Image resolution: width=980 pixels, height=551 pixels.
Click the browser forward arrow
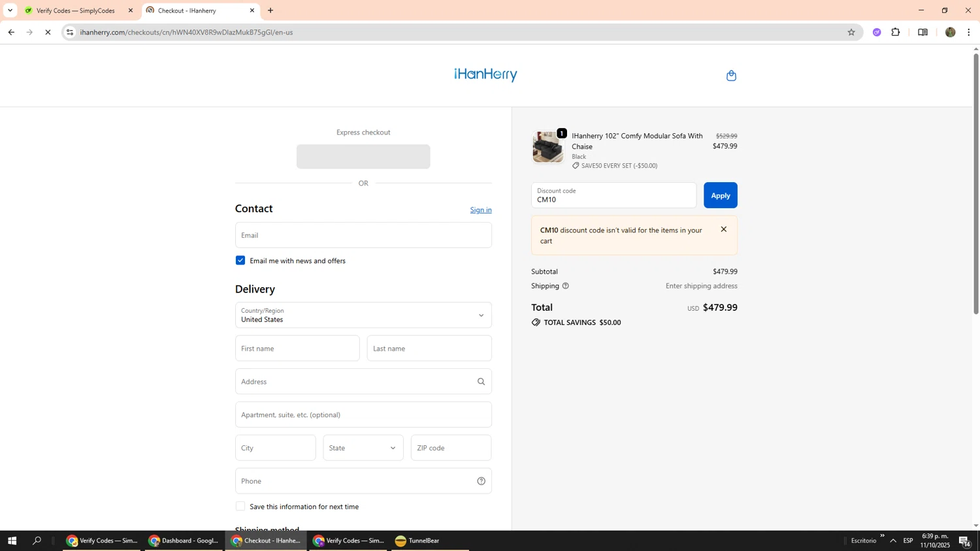point(29,32)
